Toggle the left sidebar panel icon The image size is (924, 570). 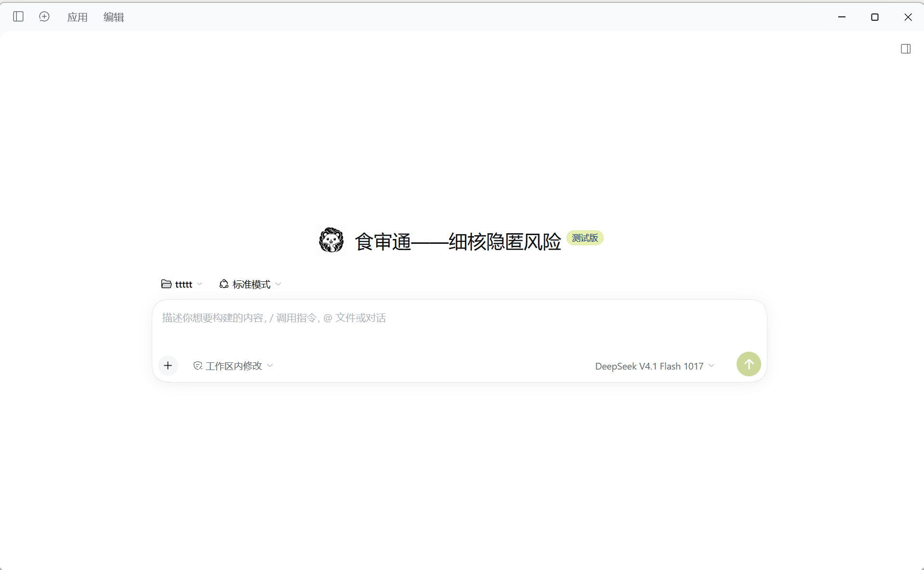[x=18, y=17]
